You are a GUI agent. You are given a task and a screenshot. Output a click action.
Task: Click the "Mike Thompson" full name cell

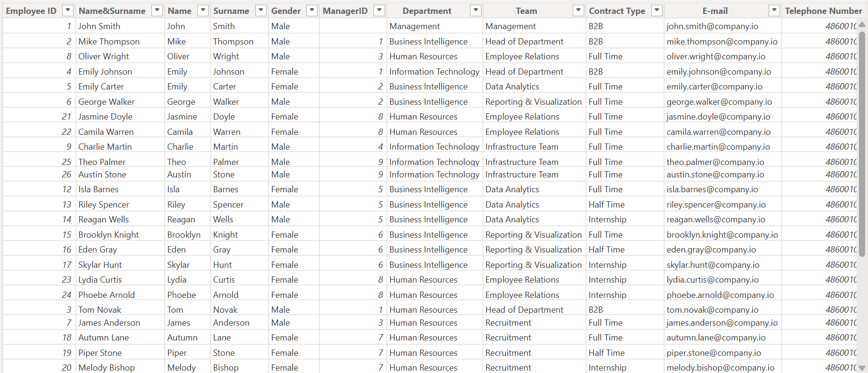coord(120,42)
